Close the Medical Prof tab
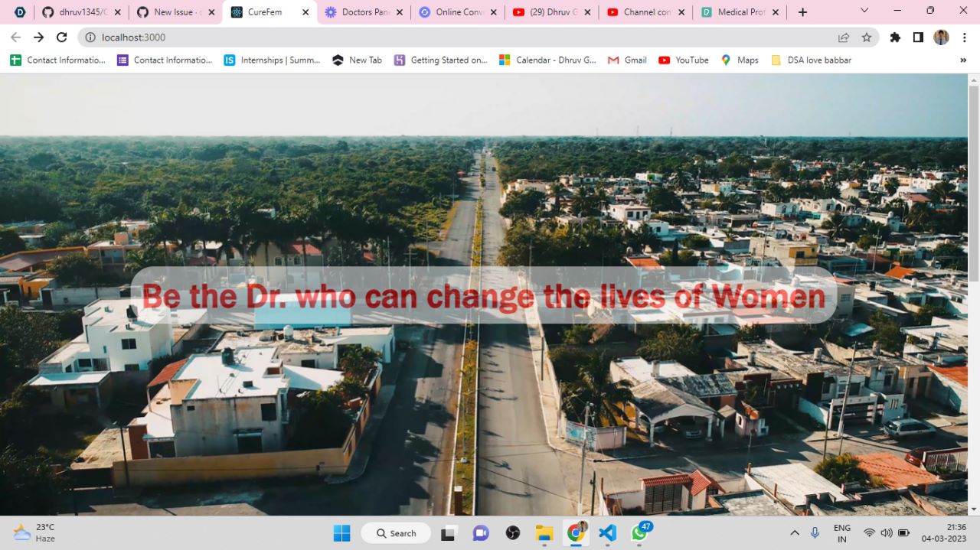 776,12
